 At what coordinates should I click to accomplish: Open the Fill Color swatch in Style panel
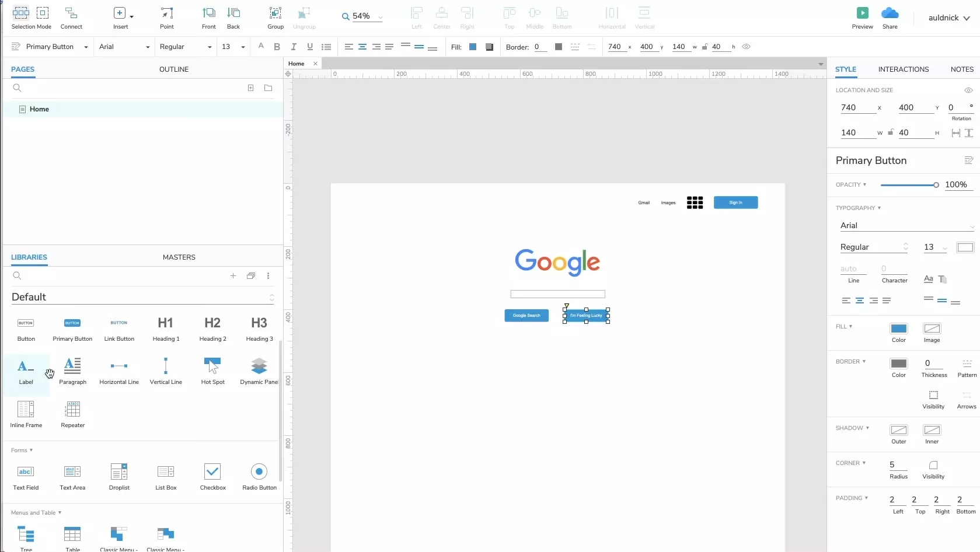point(898,329)
